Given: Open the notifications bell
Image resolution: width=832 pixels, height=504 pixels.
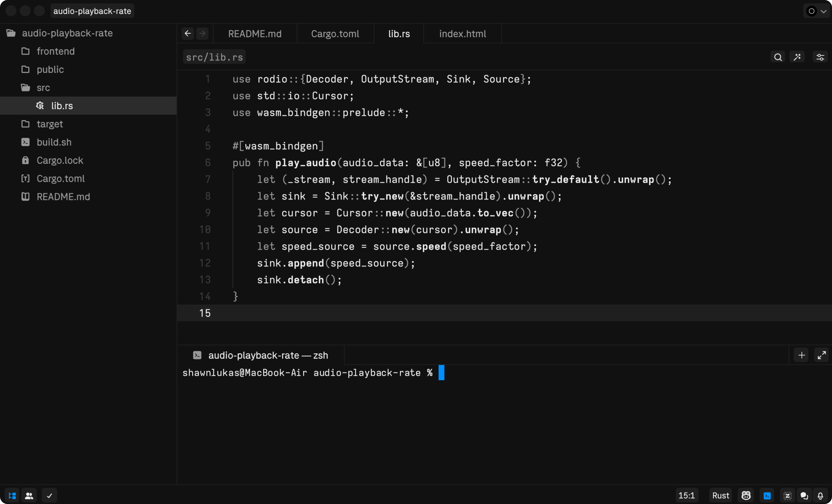Looking at the screenshot, I should 820,495.
